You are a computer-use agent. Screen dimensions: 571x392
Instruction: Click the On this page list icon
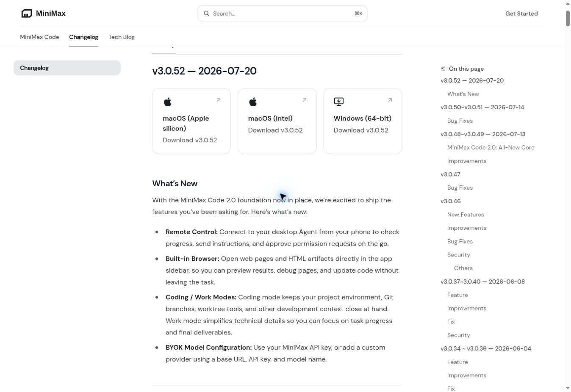tap(443, 69)
